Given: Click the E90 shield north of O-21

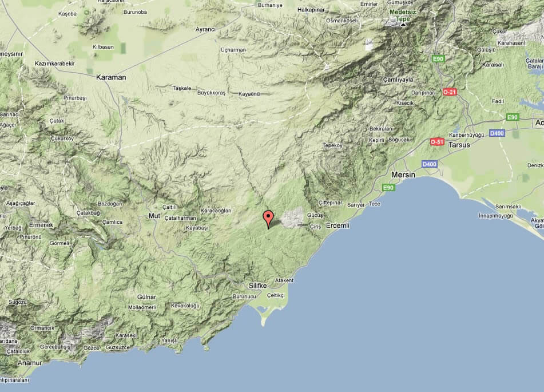Looking at the screenshot, I should pyautogui.click(x=438, y=58).
